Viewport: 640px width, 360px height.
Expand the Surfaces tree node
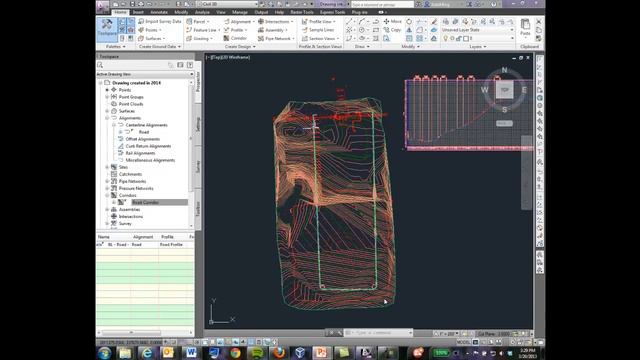click(x=107, y=111)
